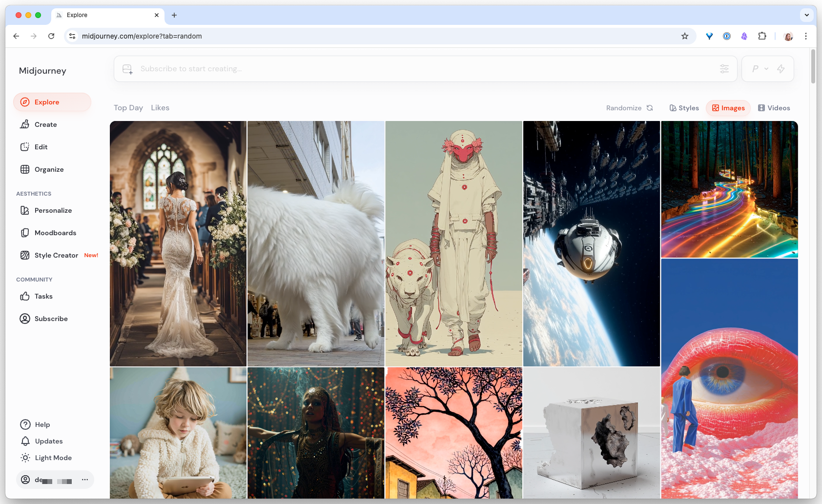Switch to Styles view
822x504 pixels.
coord(684,108)
